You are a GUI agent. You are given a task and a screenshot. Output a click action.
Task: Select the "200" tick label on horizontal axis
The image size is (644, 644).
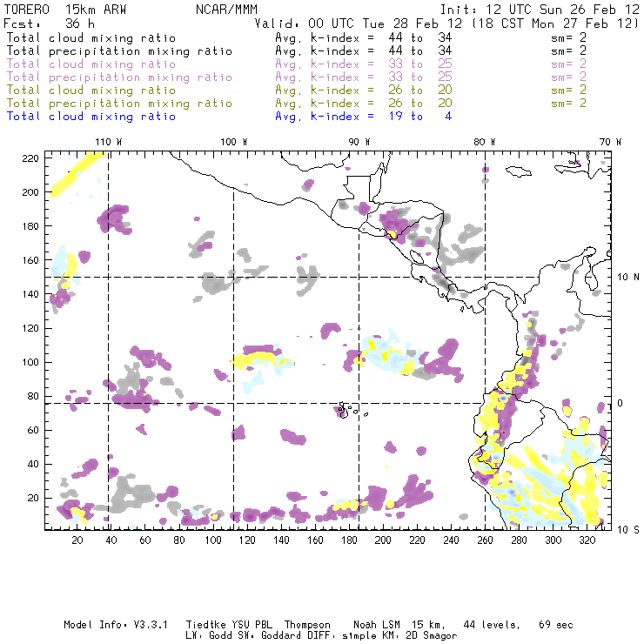pyautogui.click(x=383, y=540)
